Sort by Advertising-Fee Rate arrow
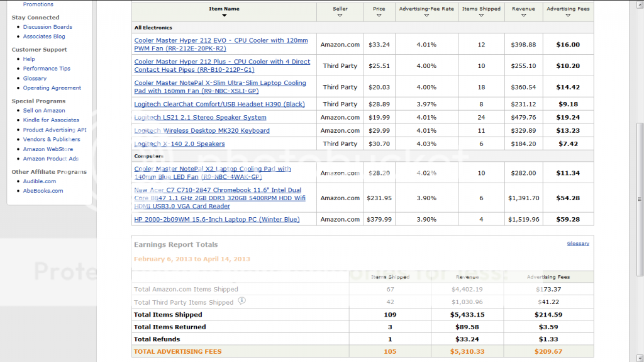This screenshot has width=644, height=362. [x=426, y=15]
